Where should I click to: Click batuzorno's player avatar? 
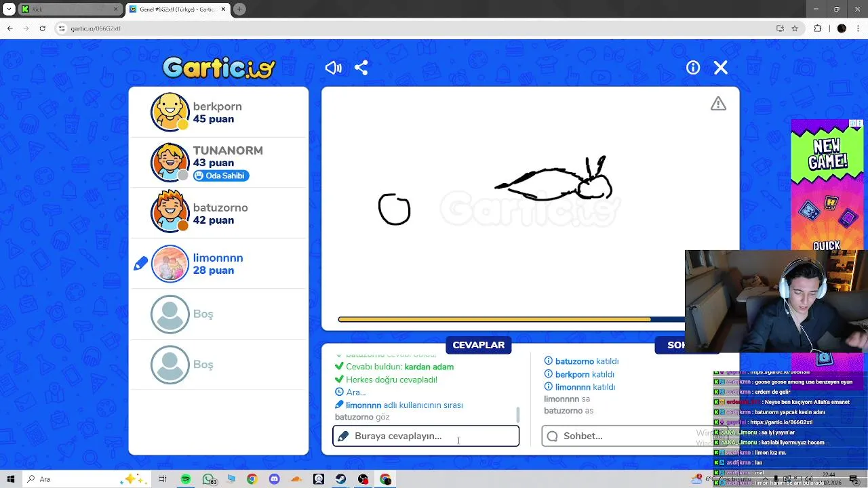[170, 213]
